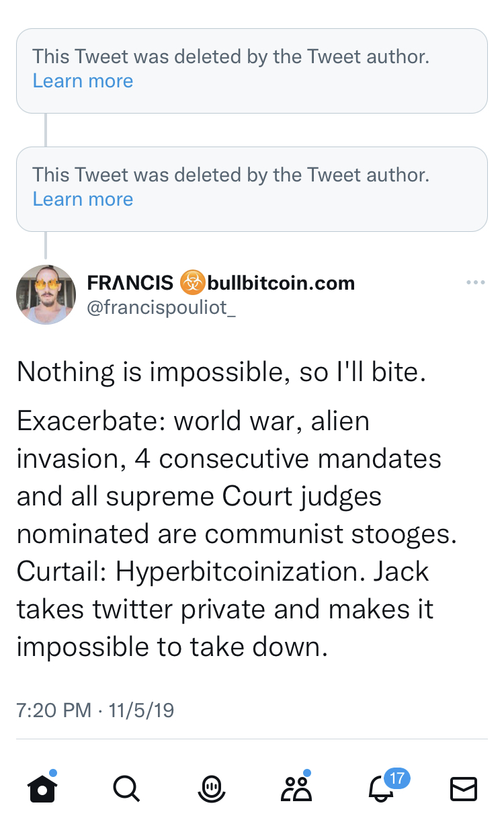Tap the 17 notifications badge
The width and height of the screenshot is (504, 822).
tap(396, 778)
